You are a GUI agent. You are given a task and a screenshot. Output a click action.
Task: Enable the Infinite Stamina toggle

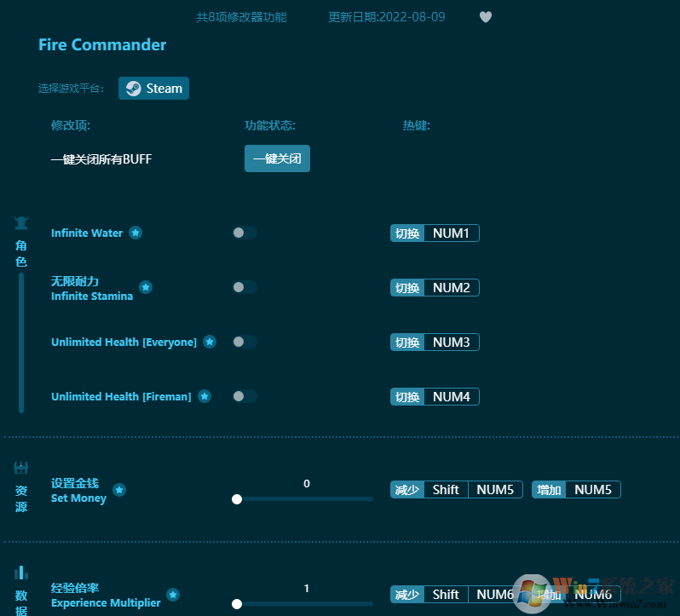(x=245, y=287)
